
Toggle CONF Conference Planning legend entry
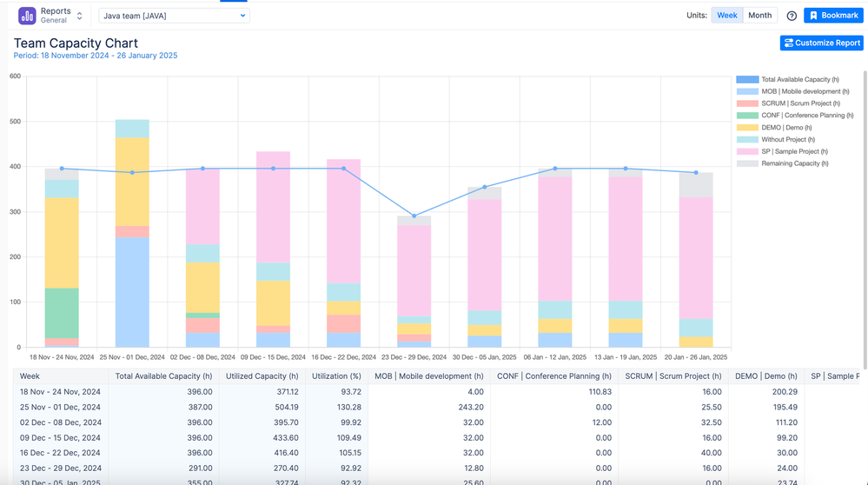pyautogui.click(x=795, y=115)
